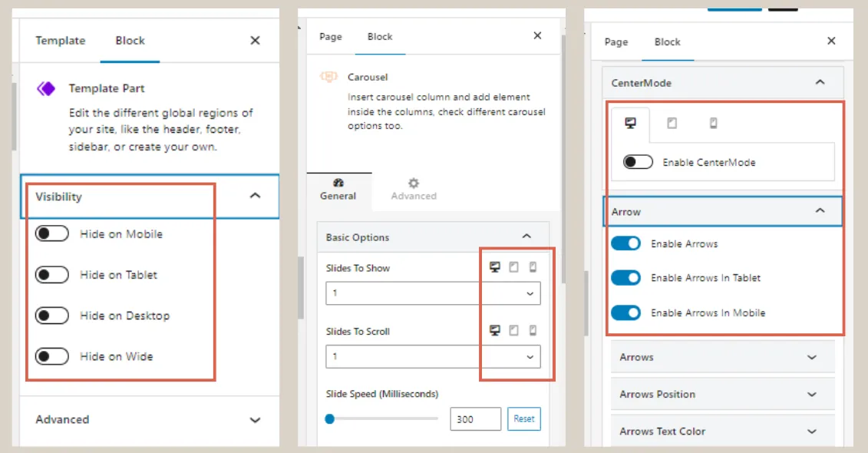This screenshot has height=453, width=868.
Task: Click the Slide Speed slider handle
Action: [x=329, y=418]
